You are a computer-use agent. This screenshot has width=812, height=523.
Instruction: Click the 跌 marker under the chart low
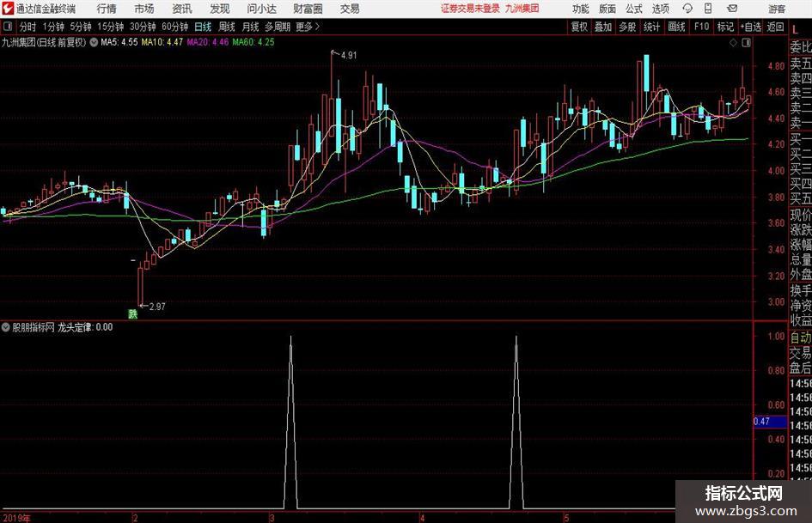coord(133,313)
